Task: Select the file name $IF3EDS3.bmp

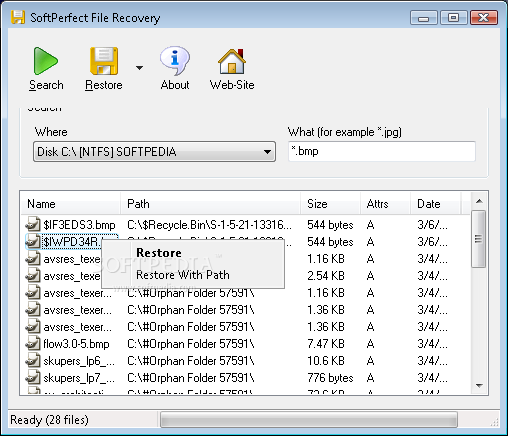Action: [79, 225]
